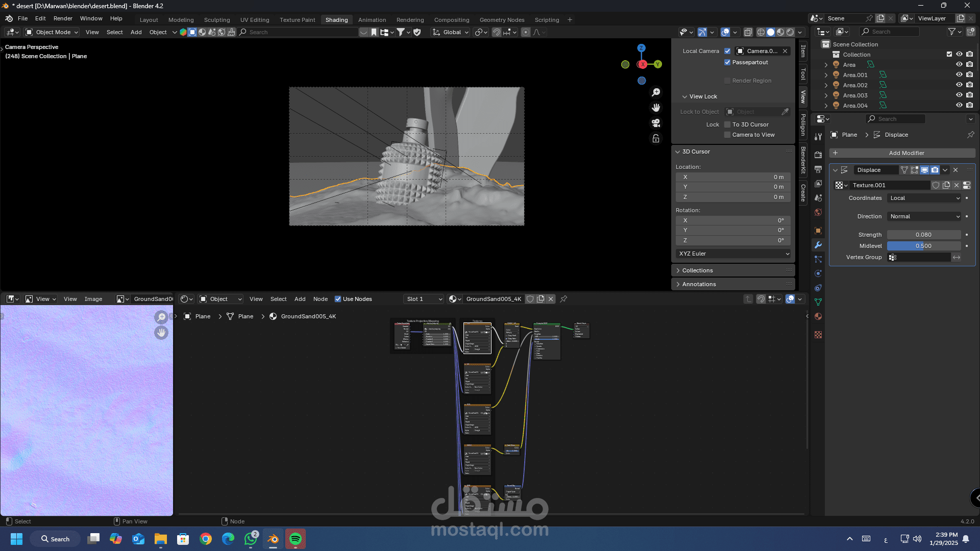Click the XYZ Euler rotation mode selector
Viewport: 980px width, 551px height.
coord(733,254)
